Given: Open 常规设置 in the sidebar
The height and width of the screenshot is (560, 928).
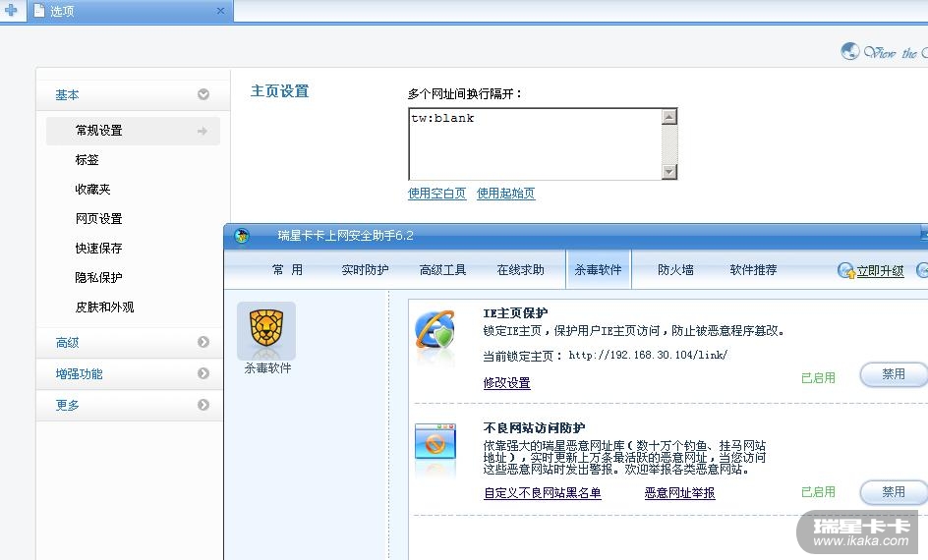Looking at the screenshot, I should (x=133, y=131).
